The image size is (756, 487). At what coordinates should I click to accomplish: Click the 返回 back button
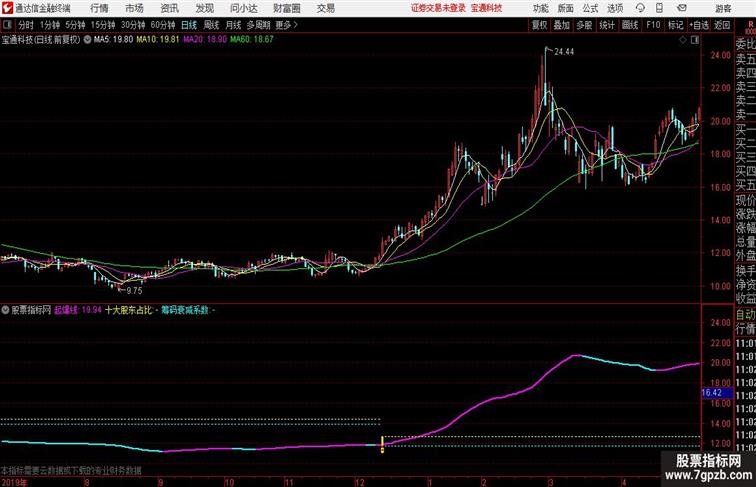coord(722,25)
